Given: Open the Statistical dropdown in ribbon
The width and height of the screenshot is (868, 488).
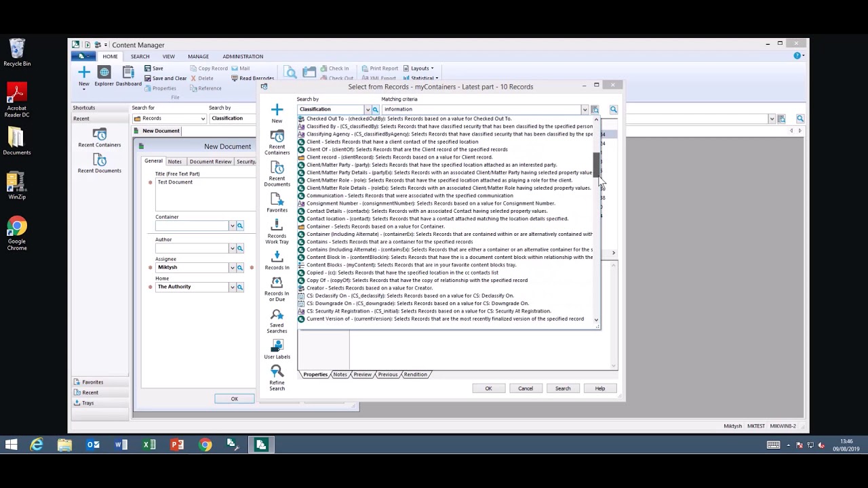Looking at the screenshot, I should pyautogui.click(x=420, y=79).
